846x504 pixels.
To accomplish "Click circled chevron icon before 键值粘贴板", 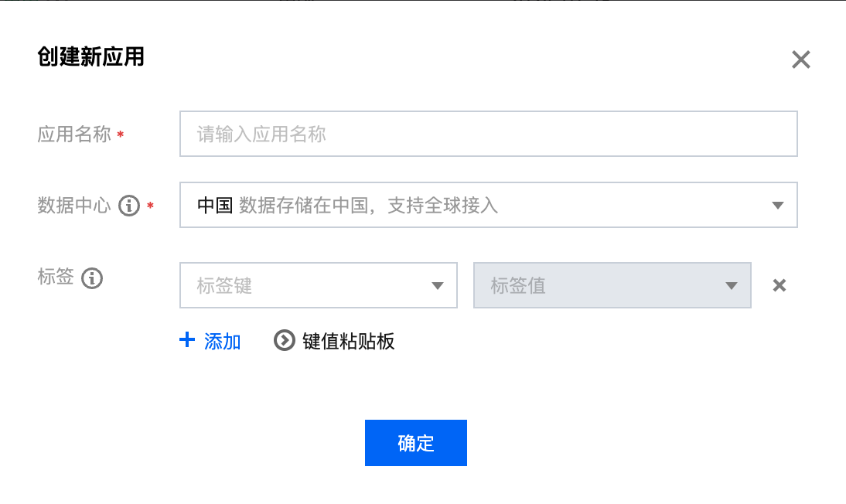I will click(x=285, y=341).
